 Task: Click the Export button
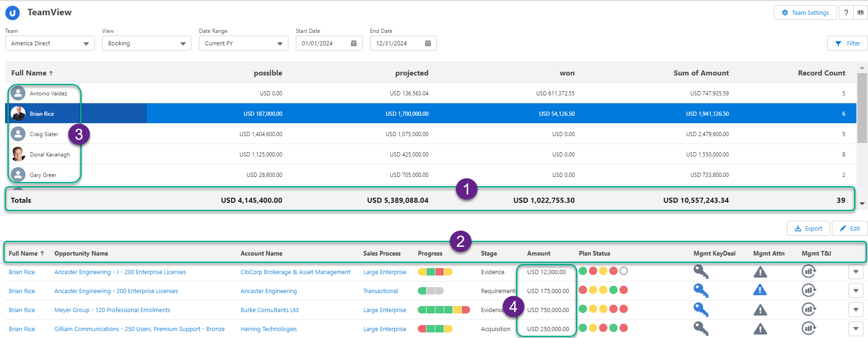808,228
